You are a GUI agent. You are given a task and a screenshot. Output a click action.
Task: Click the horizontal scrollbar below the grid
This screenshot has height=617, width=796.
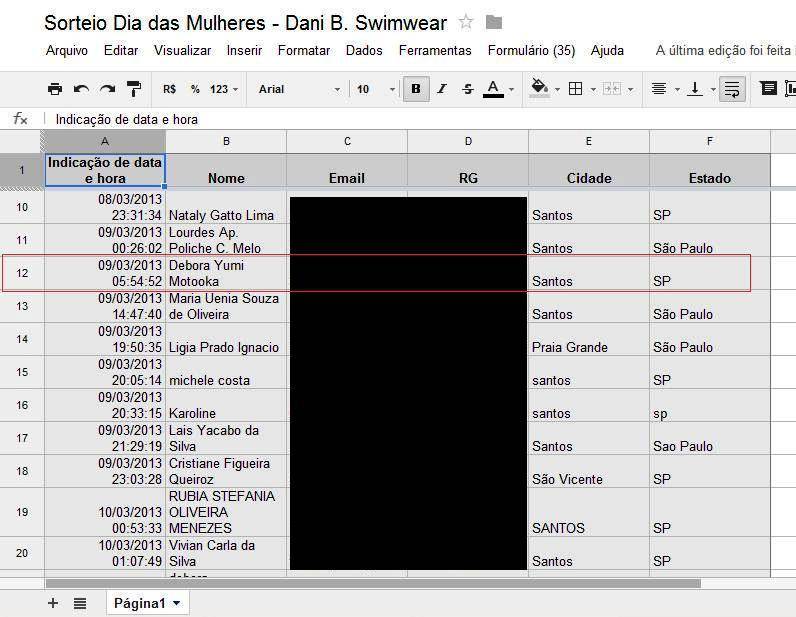[x=372, y=583]
